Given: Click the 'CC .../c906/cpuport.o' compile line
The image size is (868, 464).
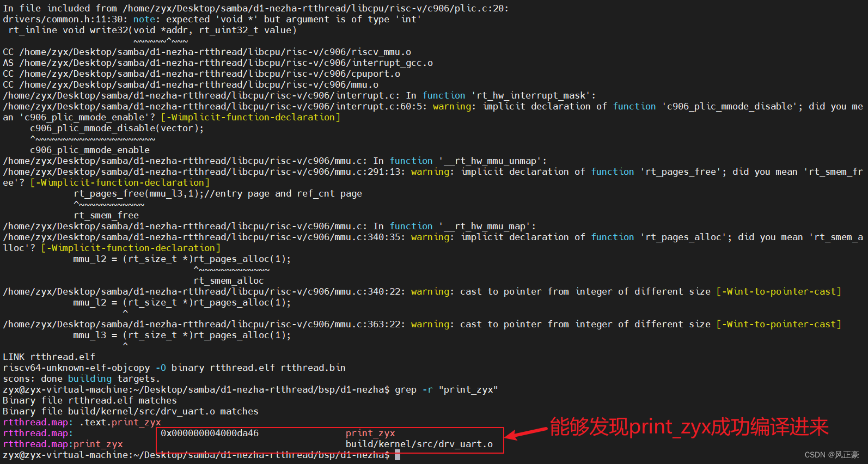Looking at the screenshot, I should (201, 74).
